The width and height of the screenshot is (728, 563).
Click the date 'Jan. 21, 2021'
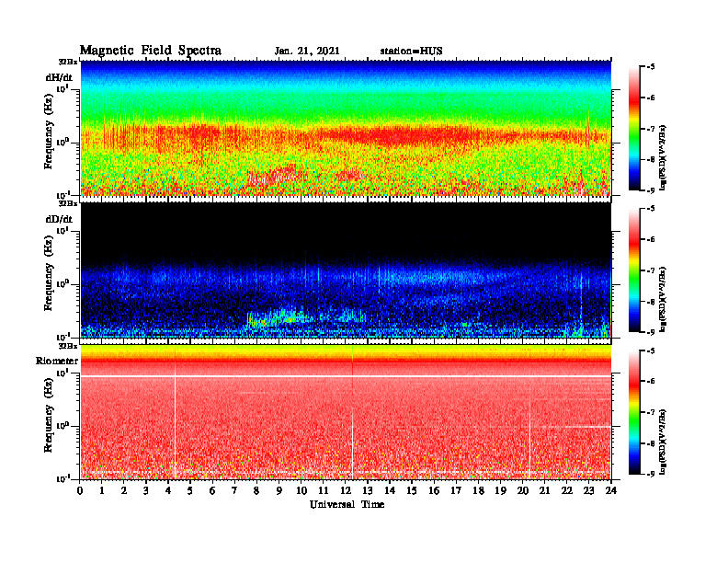[307, 52]
